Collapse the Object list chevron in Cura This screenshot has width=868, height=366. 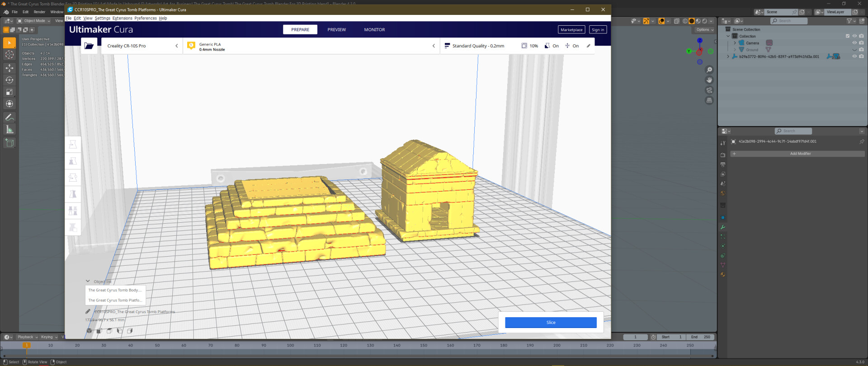tap(88, 281)
